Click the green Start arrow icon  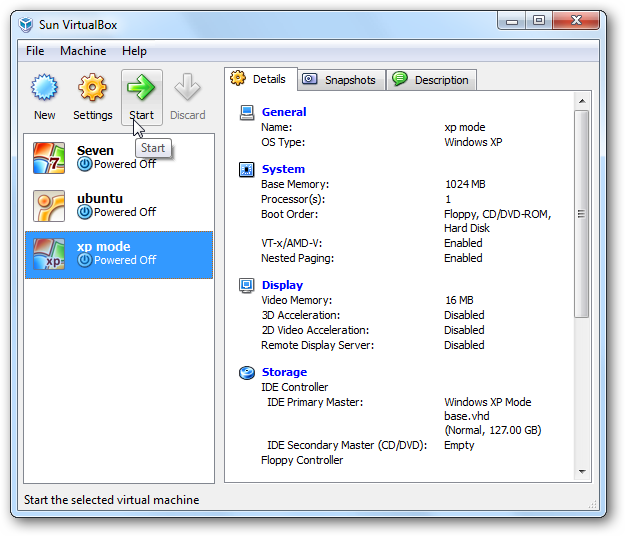click(x=141, y=87)
